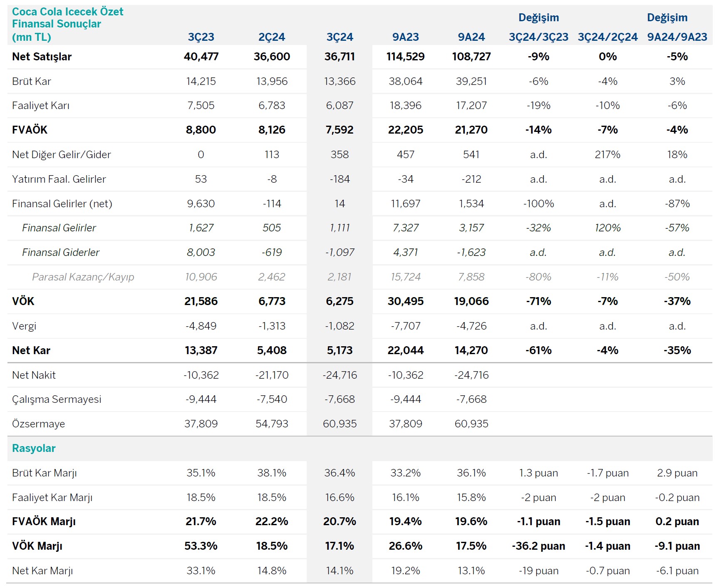Click the 2Ç24 column header
This screenshot has height=588, width=719.
click(x=272, y=37)
